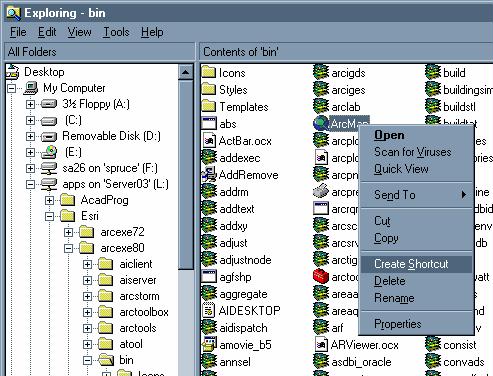Select the Templates folder icon
This screenshot has height=376, width=493.
pyautogui.click(x=209, y=106)
